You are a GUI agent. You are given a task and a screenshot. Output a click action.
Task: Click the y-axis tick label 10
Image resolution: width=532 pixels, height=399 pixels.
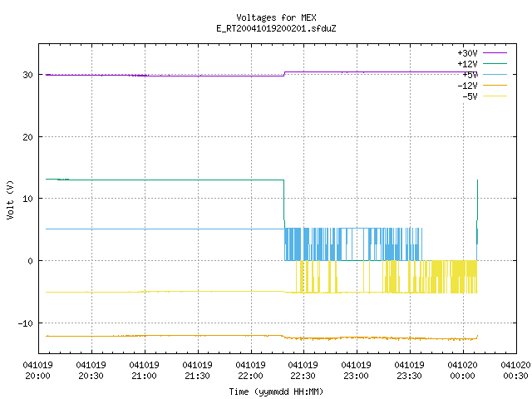27,199
